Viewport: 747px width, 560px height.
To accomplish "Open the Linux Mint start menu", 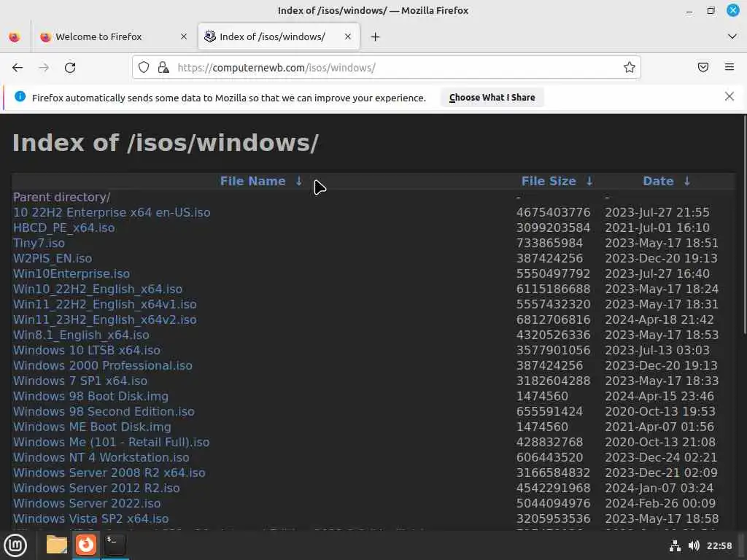I will (x=15, y=545).
